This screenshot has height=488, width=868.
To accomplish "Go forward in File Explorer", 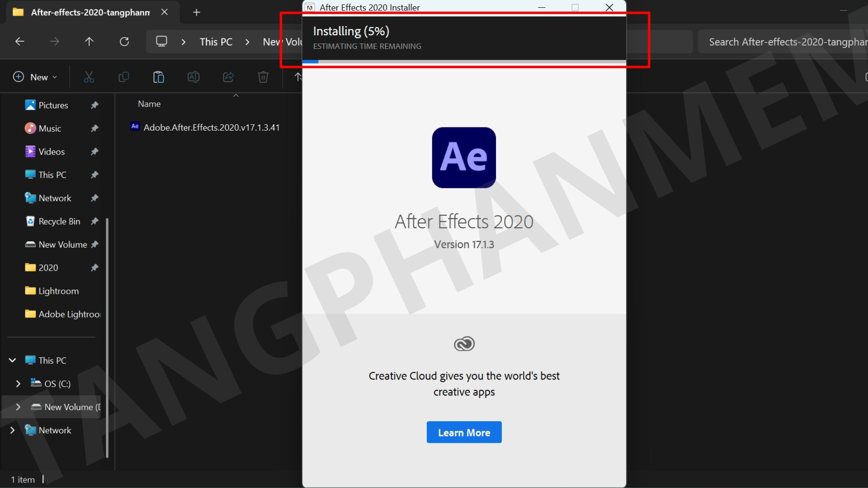I will (54, 42).
